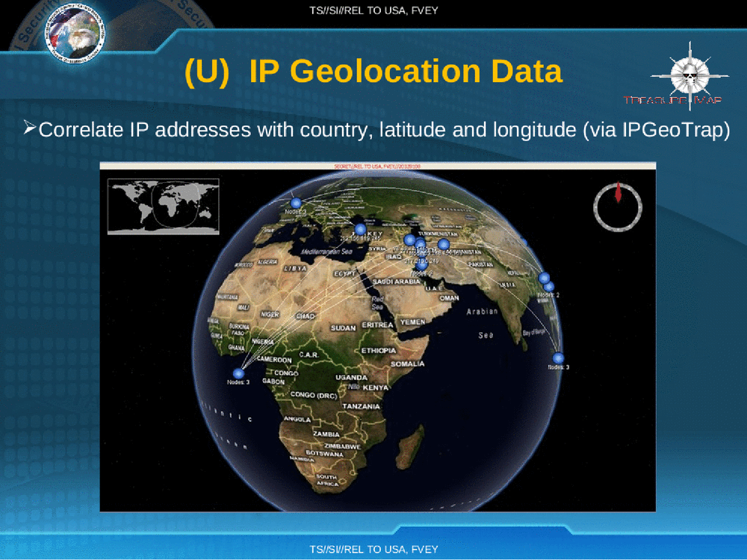The image size is (747, 560).
Task: Click the "C.A.R." country label
Action: (309, 355)
